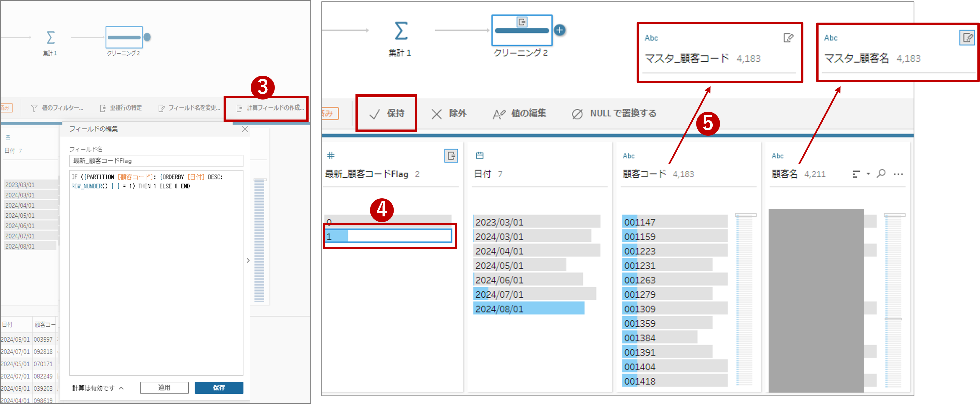
Task: Expand the function reference chevron in calculation editor
Action: [248, 261]
